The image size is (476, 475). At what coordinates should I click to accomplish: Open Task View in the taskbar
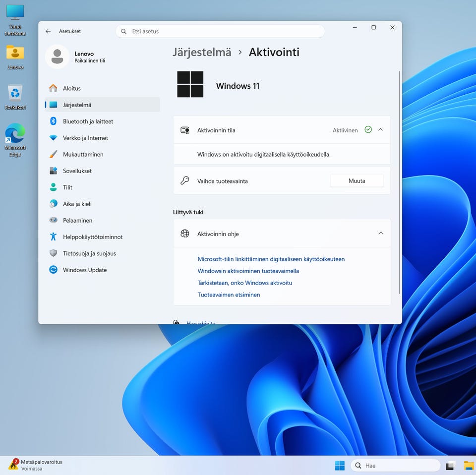point(451,465)
